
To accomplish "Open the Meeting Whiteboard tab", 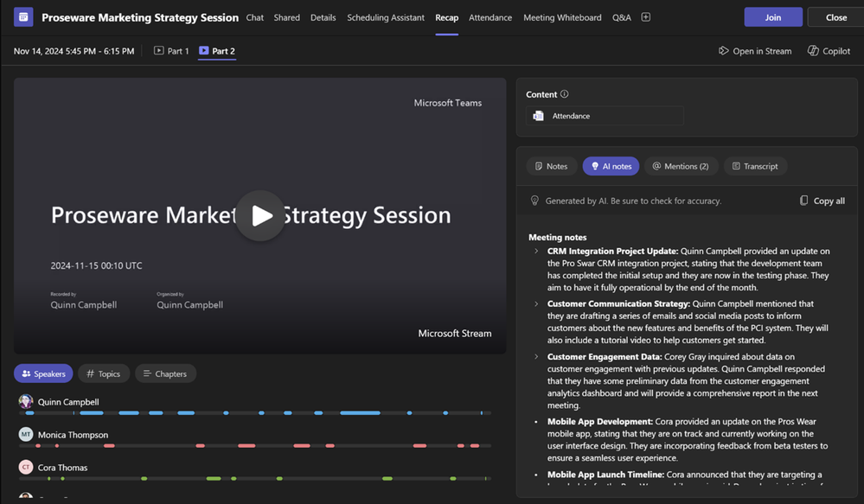I will 562,17.
